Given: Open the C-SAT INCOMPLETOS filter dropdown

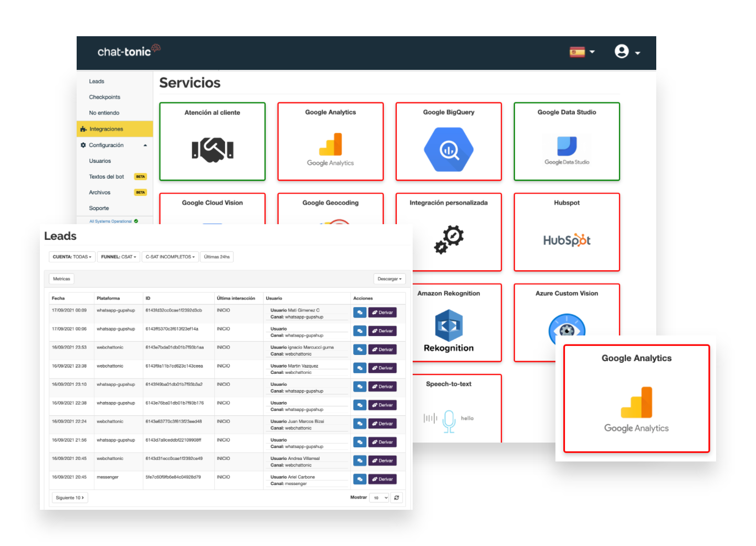Looking at the screenshot, I should pos(170,257).
